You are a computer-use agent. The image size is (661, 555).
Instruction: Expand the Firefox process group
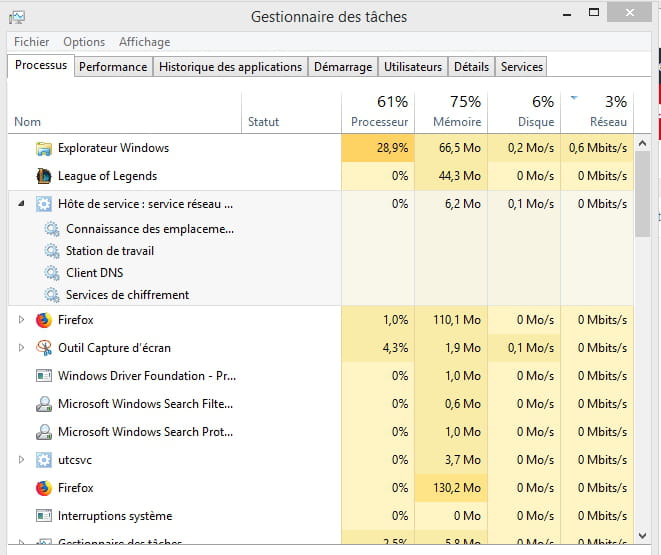coord(21,320)
